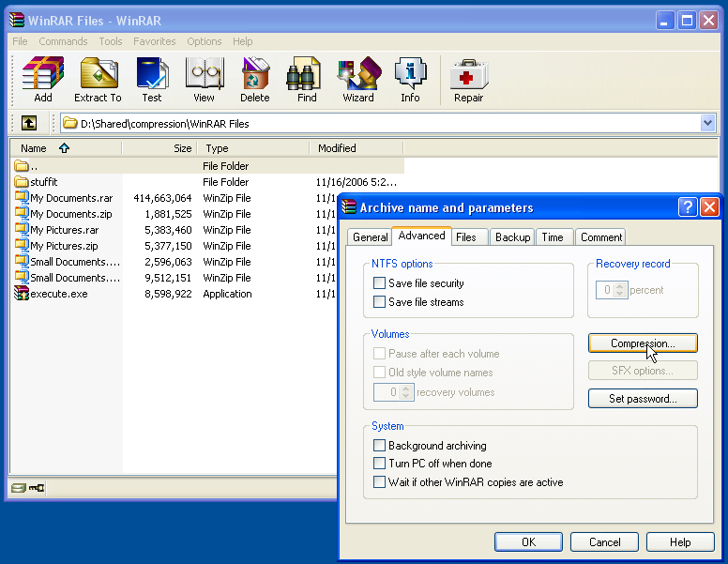Image resolution: width=728 pixels, height=564 pixels.
Task: Confirm dialog with OK button
Action: tap(528, 542)
